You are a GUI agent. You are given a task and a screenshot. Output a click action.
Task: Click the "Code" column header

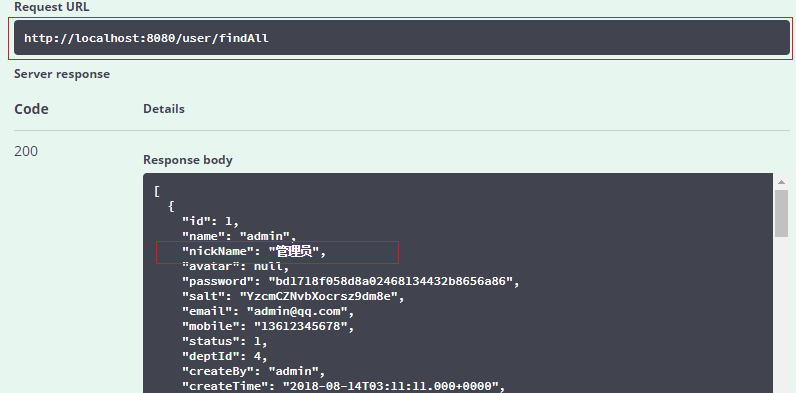click(x=31, y=109)
